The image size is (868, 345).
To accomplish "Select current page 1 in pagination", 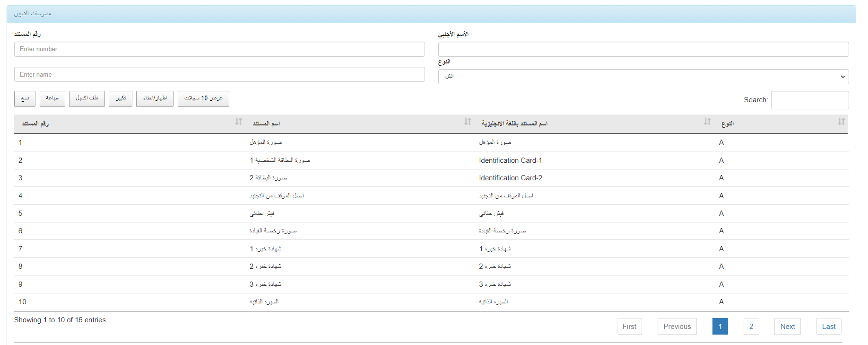I will [720, 327].
